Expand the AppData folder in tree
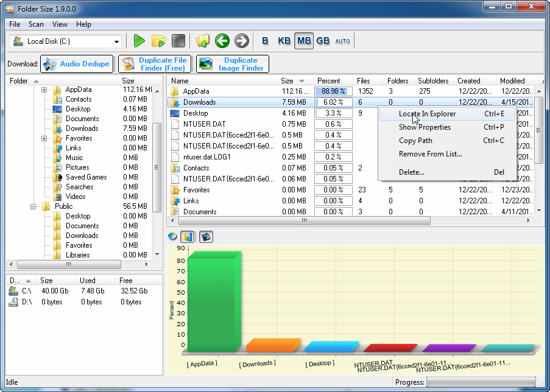Screen dimensions: 550x392 pyautogui.click(x=44, y=89)
